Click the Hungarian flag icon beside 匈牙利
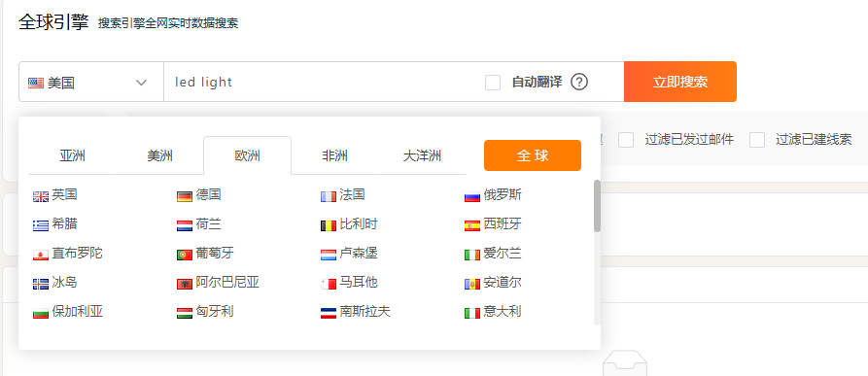This screenshot has height=376, width=868. (x=185, y=314)
